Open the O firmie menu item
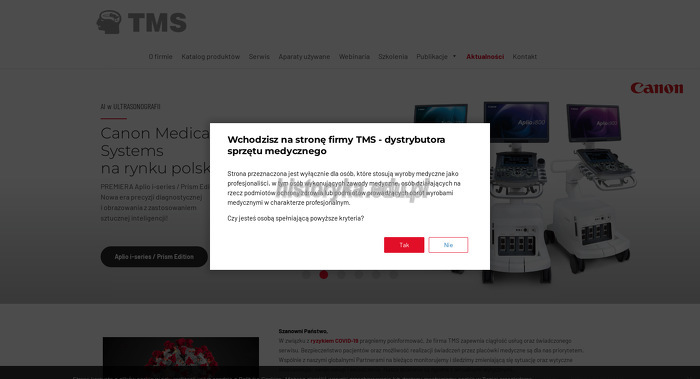Screen dimensions: 700x379 [x=160, y=57]
